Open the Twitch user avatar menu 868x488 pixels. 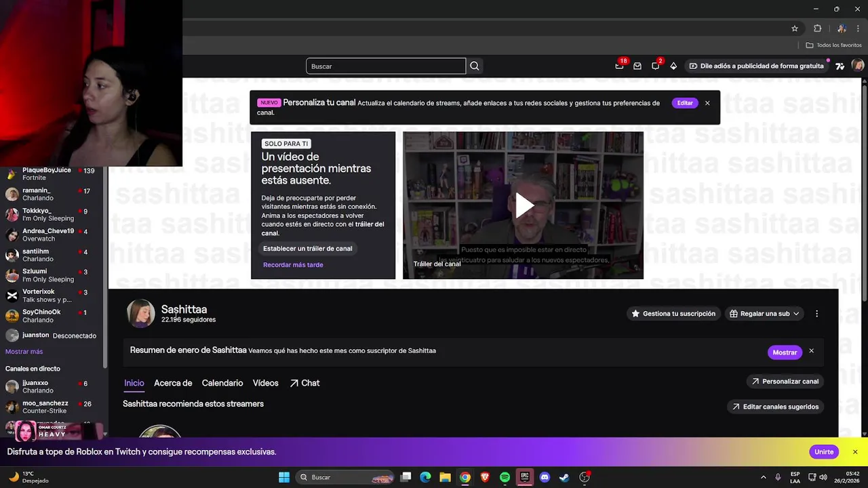pyautogui.click(x=857, y=66)
